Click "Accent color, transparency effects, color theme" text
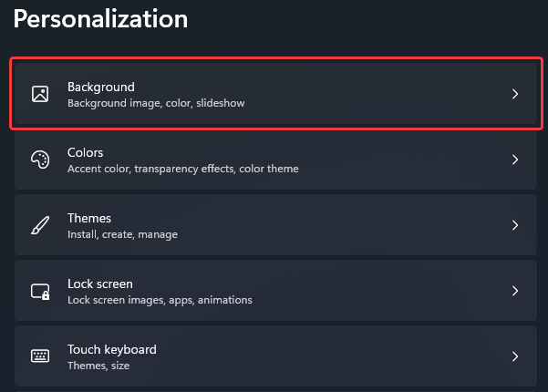548x392 pixels. tap(182, 169)
